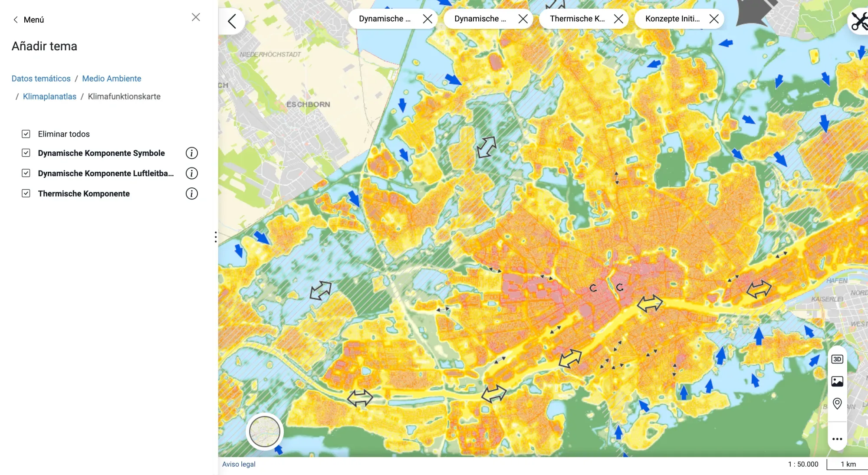868x475 pixels.
Task: Close the Añadir tema panel
Action: pyautogui.click(x=196, y=17)
